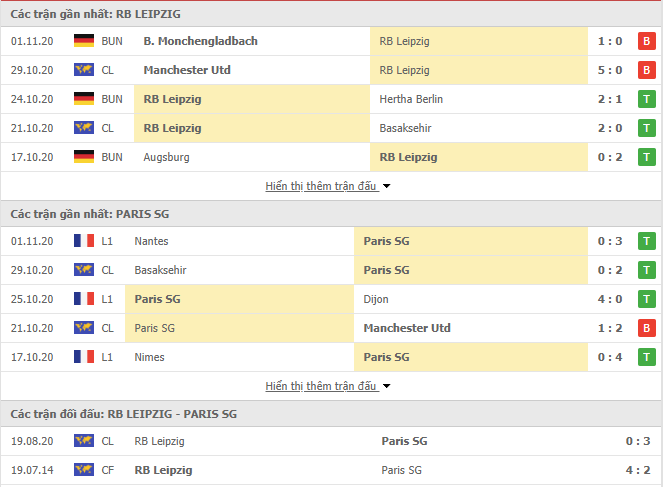This screenshot has height=487, width=663.
Task: Click CF competition icon for the 19.07.14 match
Action: point(84,470)
